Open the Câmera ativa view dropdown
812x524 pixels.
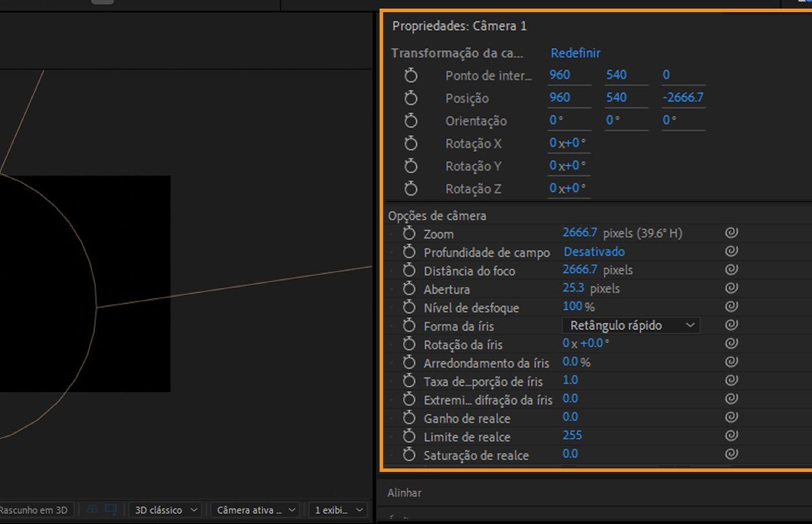click(x=254, y=510)
